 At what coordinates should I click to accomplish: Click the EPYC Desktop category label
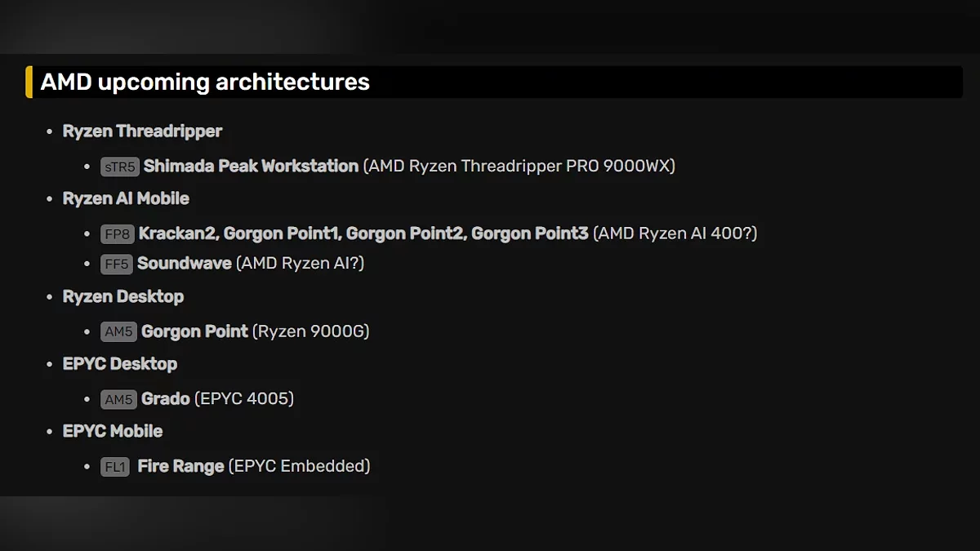[120, 364]
